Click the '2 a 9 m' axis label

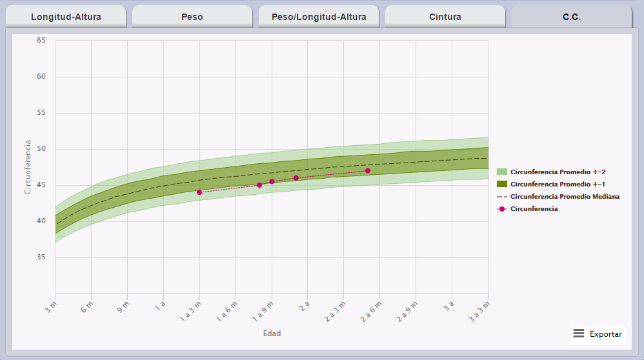tap(407, 311)
